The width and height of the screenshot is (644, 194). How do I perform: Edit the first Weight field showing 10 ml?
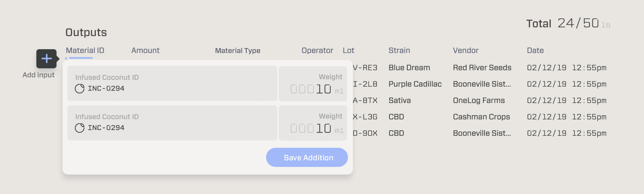(x=313, y=84)
